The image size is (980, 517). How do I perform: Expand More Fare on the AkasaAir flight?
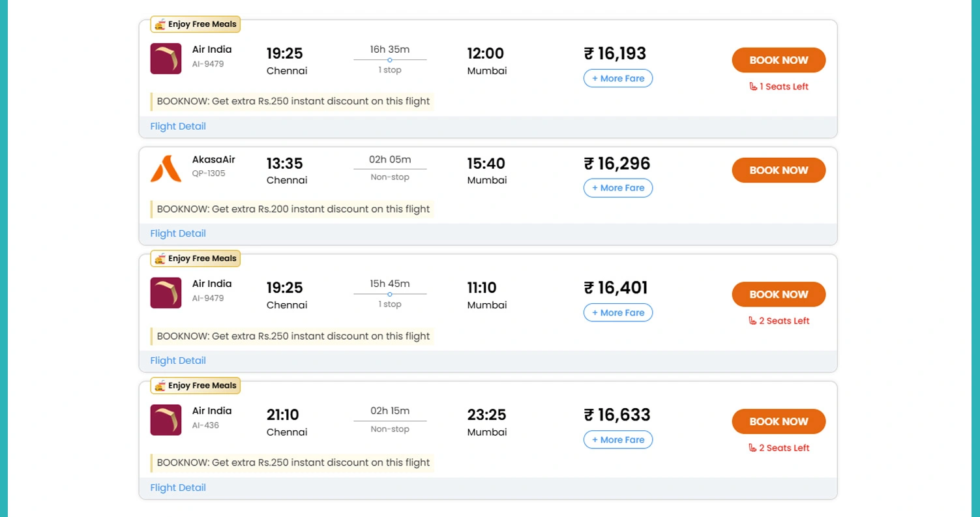pyautogui.click(x=617, y=188)
